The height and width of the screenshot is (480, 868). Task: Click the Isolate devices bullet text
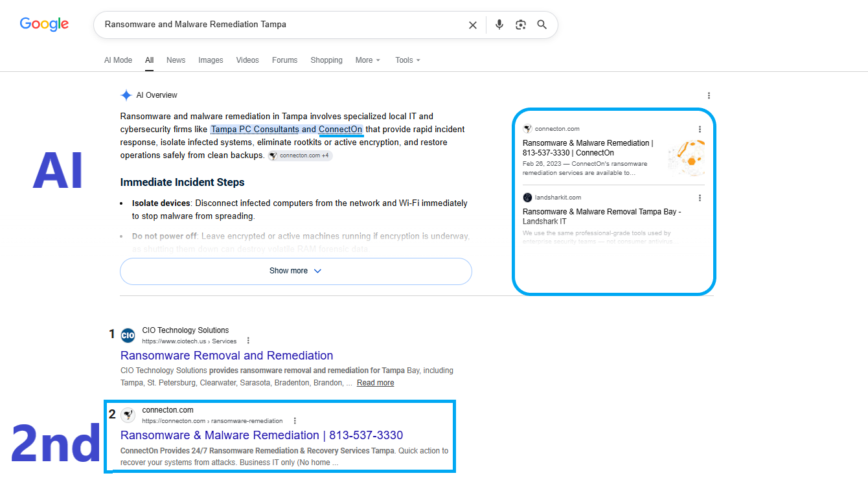pos(299,209)
